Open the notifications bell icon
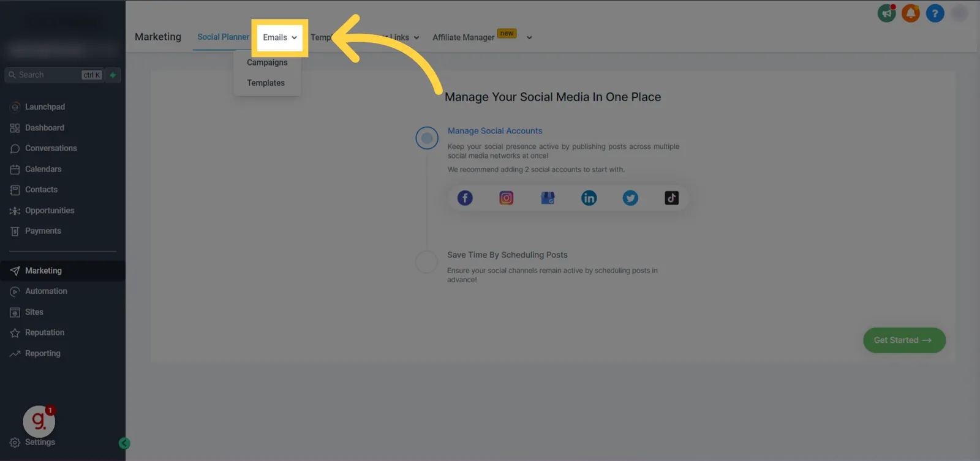The width and height of the screenshot is (980, 461). coord(911,13)
